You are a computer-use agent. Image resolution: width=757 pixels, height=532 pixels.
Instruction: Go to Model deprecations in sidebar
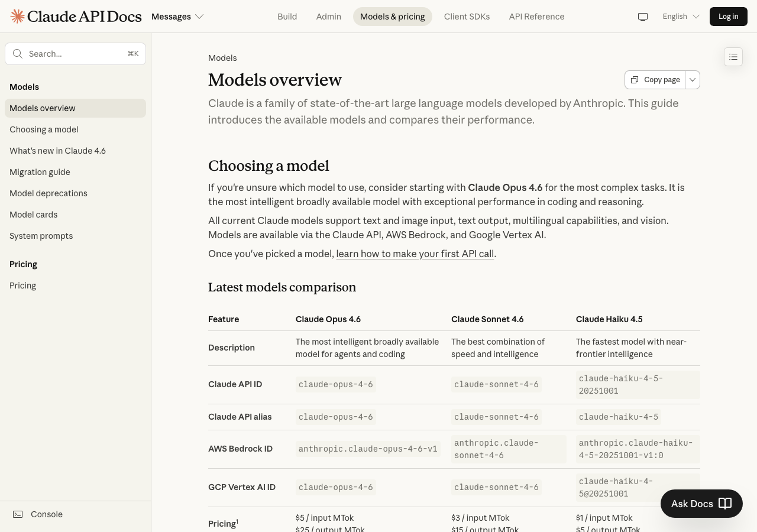(48, 193)
